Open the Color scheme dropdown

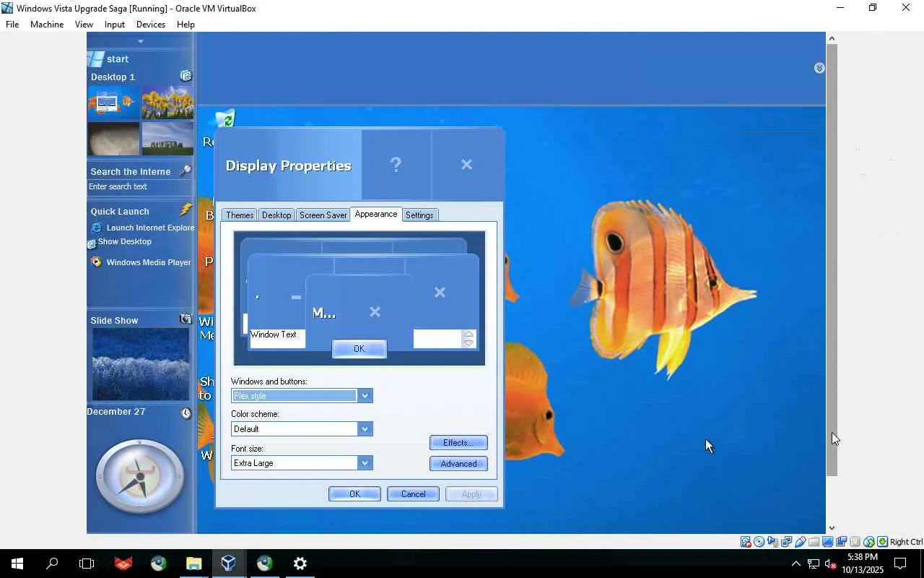pyautogui.click(x=365, y=429)
